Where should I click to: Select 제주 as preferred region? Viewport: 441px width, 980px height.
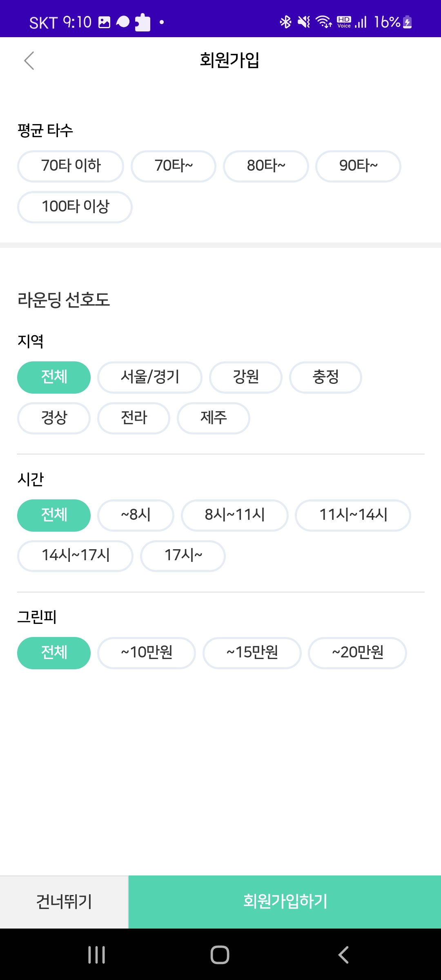pos(213,418)
